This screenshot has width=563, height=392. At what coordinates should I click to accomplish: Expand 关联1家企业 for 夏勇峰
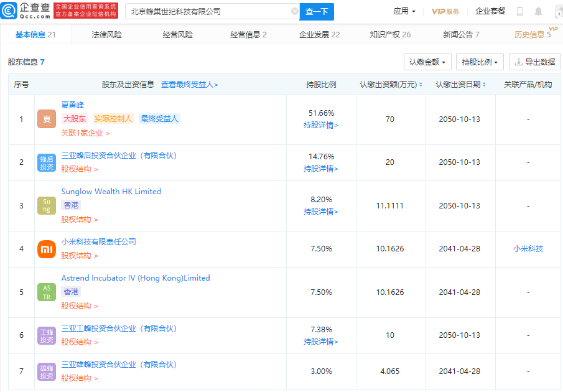85,133
